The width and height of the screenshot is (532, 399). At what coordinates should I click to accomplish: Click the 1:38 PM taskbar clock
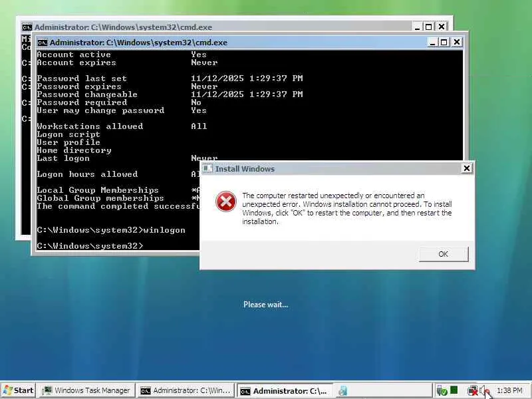(x=509, y=391)
